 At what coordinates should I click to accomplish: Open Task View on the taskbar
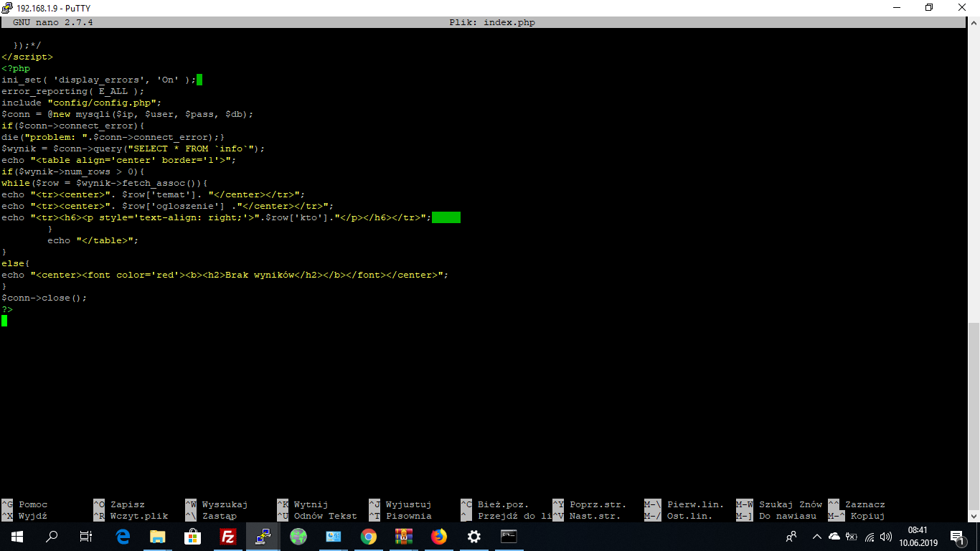point(86,537)
